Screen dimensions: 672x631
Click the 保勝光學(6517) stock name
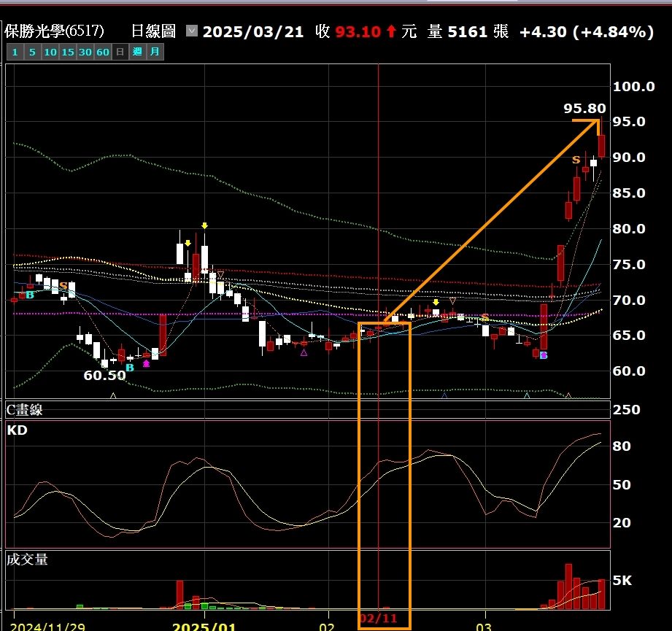(55, 31)
